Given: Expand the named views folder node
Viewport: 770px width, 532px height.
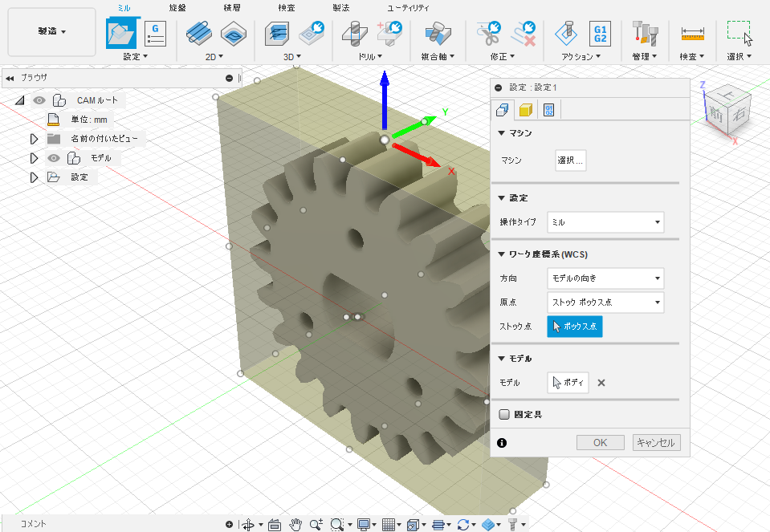Looking at the screenshot, I should click(34, 139).
